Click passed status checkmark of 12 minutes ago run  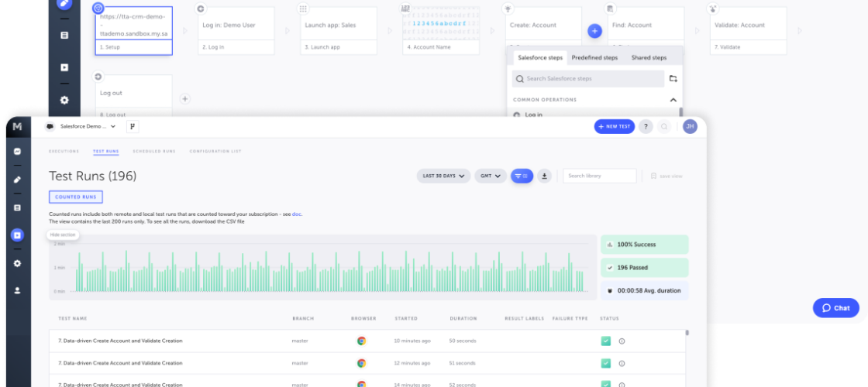(x=605, y=363)
